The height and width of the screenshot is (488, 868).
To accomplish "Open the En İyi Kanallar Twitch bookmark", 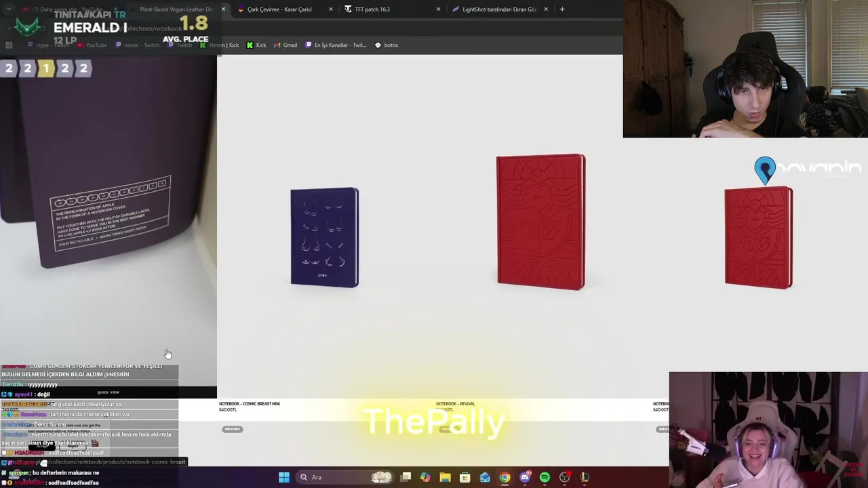I will pos(336,45).
